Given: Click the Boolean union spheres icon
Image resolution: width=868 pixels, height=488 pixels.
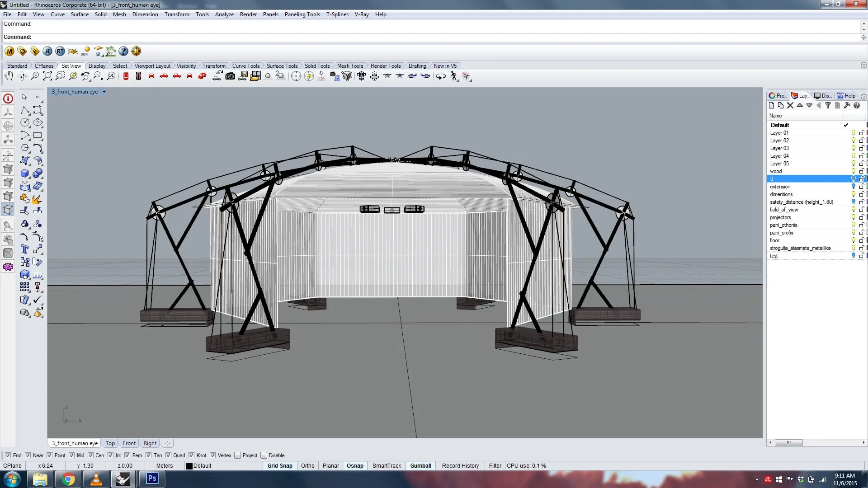Looking at the screenshot, I should (38, 173).
